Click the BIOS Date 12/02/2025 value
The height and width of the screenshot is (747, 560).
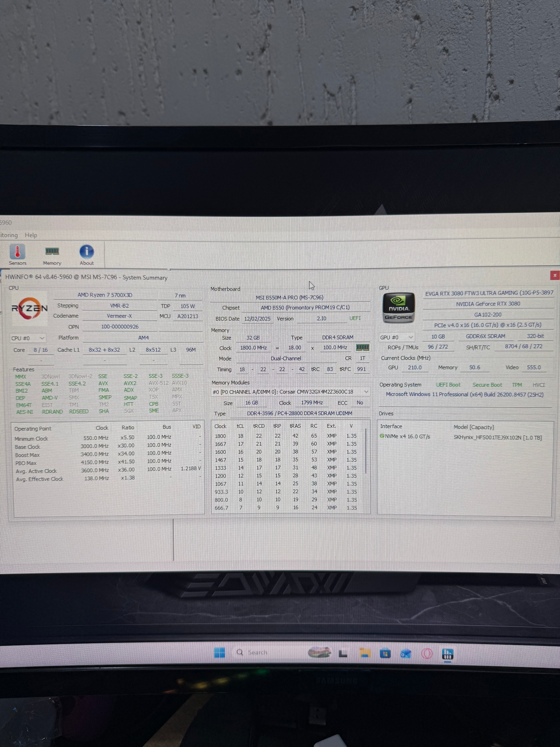point(257,318)
